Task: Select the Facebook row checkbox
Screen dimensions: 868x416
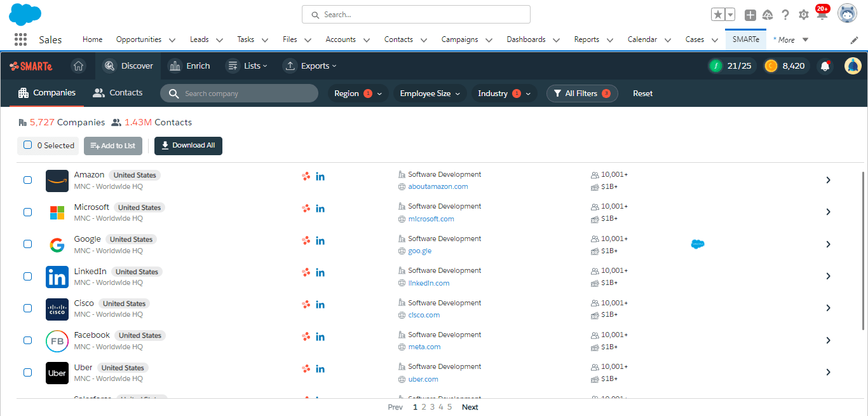Action: coord(28,340)
